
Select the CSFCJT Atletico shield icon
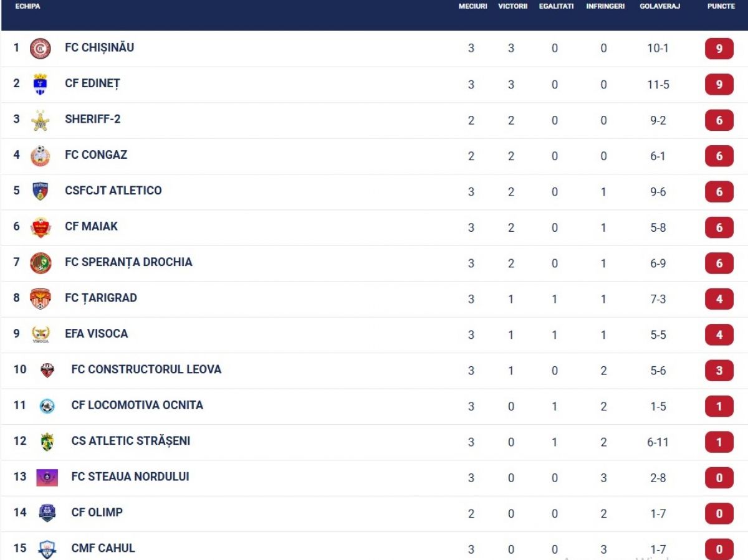tap(41, 191)
